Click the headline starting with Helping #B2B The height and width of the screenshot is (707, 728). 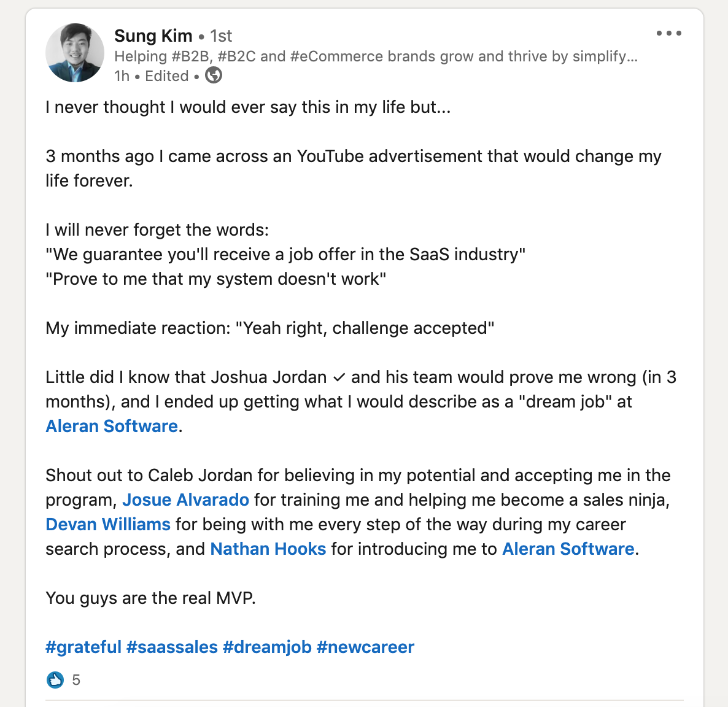pyautogui.click(x=376, y=56)
